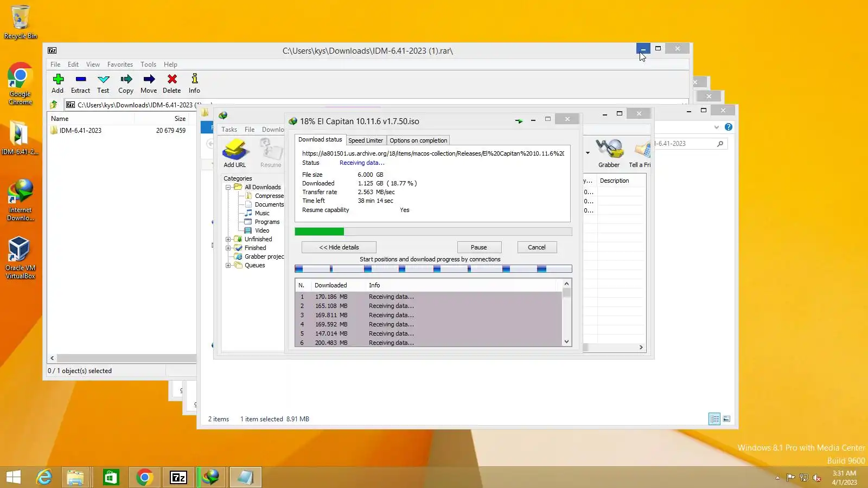Switch Explorer to large icons view
This screenshot has width=868, height=488.
pos(727,419)
